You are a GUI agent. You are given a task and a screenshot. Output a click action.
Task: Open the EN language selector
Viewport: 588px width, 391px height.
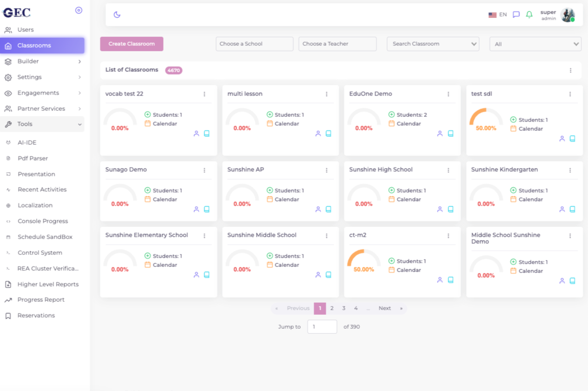click(497, 15)
